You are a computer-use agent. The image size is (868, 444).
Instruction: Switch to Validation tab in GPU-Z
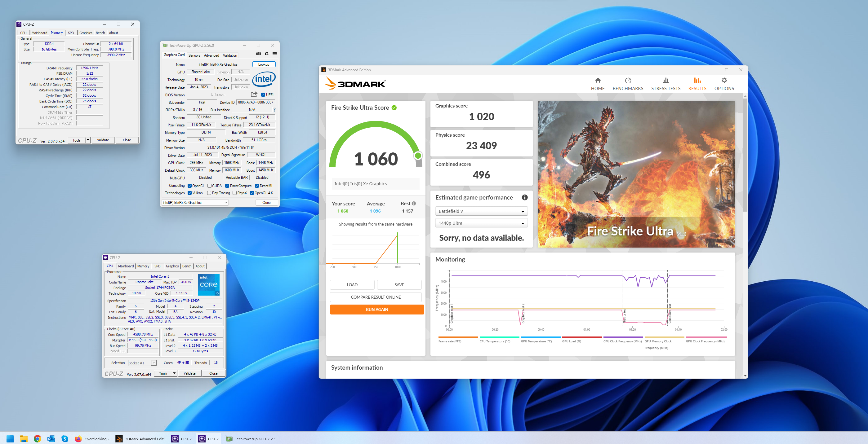[x=230, y=55]
